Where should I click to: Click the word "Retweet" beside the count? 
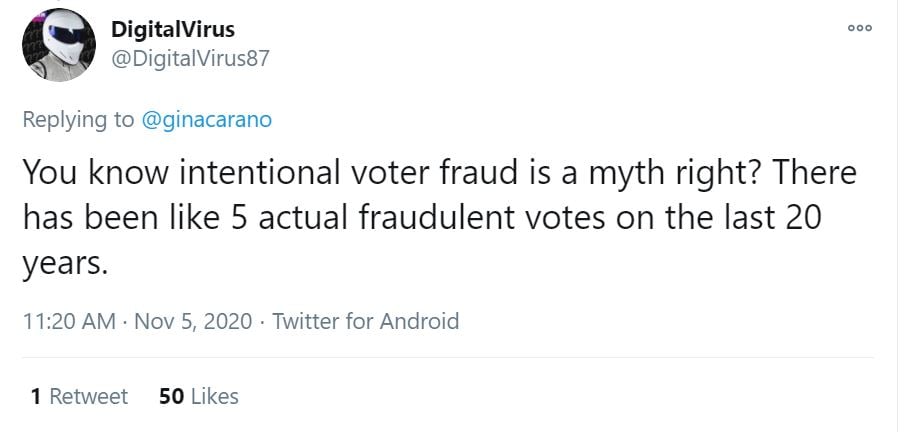pos(89,396)
